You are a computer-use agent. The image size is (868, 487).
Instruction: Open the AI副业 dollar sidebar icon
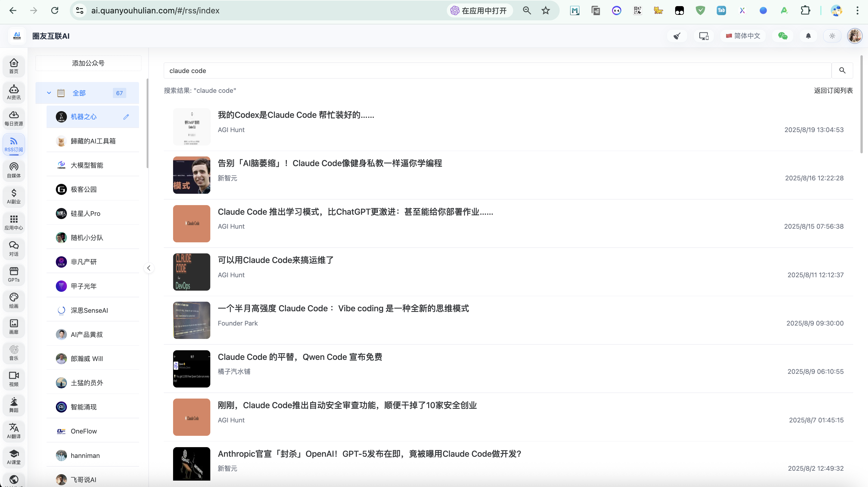tap(14, 196)
